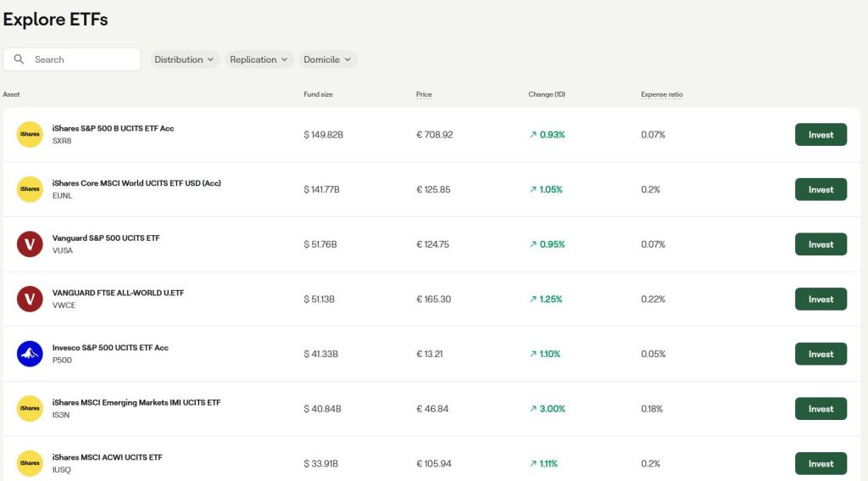Click the EUNL ticker text

[63, 196]
